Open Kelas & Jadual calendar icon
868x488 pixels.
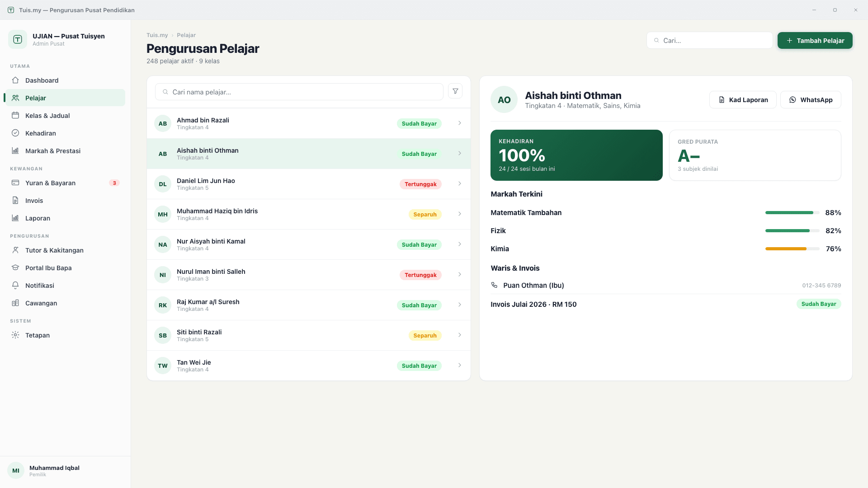pos(15,115)
